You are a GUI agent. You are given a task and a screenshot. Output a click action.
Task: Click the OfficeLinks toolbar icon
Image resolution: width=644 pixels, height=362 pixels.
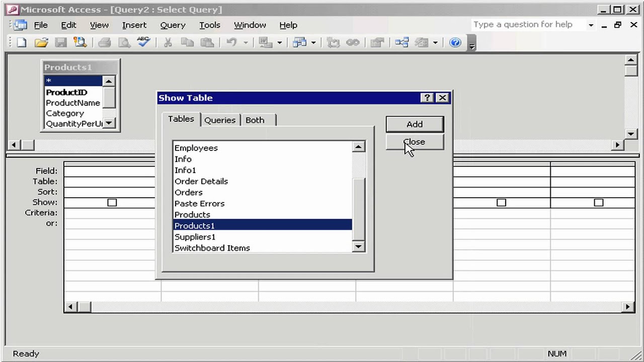266,43
